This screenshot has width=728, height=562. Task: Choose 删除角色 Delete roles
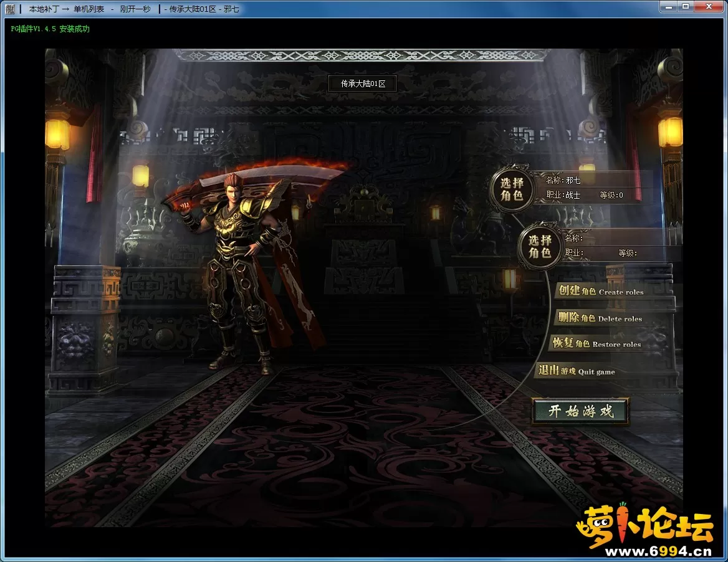click(x=600, y=318)
